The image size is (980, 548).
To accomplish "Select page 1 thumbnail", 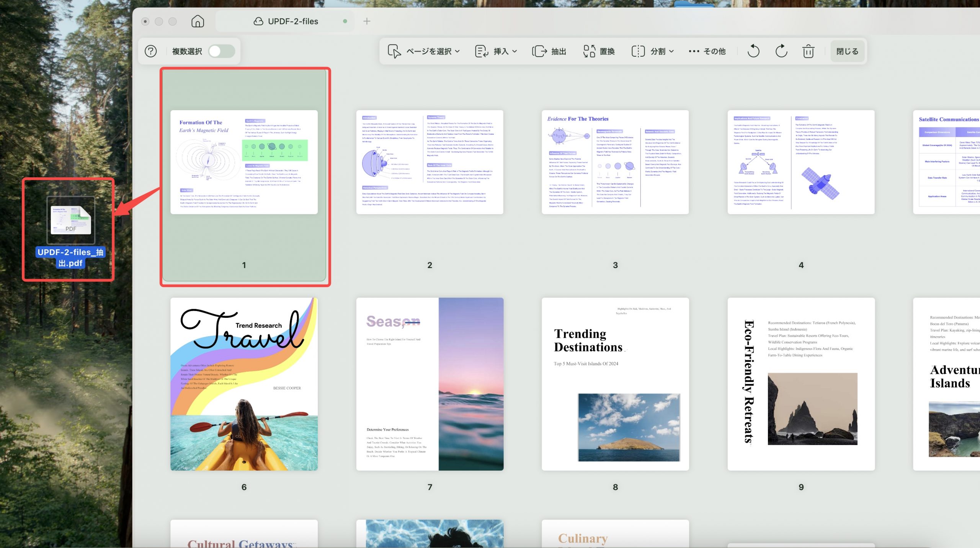I will tap(244, 162).
